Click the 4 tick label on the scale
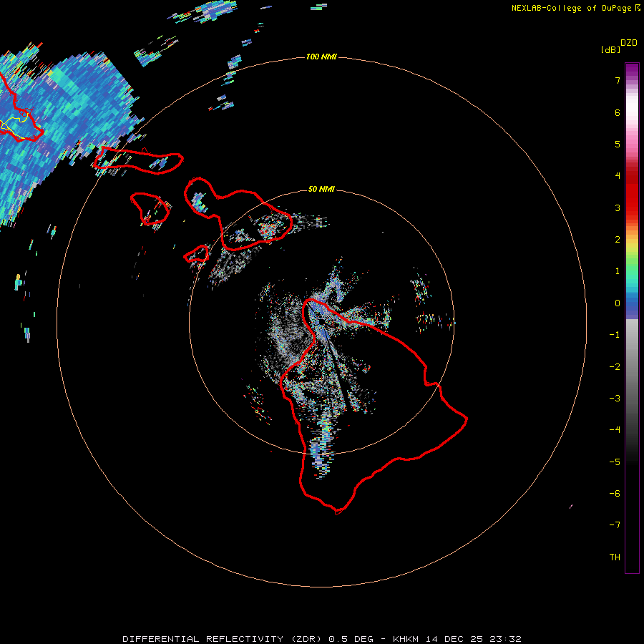Screen dimensions: 644x644 (618, 176)
